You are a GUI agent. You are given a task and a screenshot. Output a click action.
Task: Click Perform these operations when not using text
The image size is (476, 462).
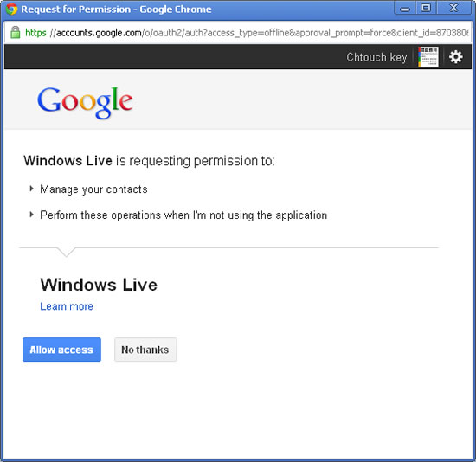pyautogui.click(x=183, y=215)
